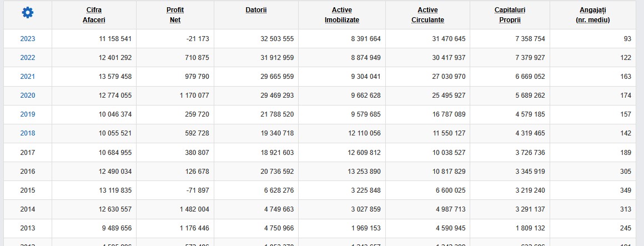Open the table settings gear icon
This screenshot has width=644, height=246.
(x=28, y=13)
